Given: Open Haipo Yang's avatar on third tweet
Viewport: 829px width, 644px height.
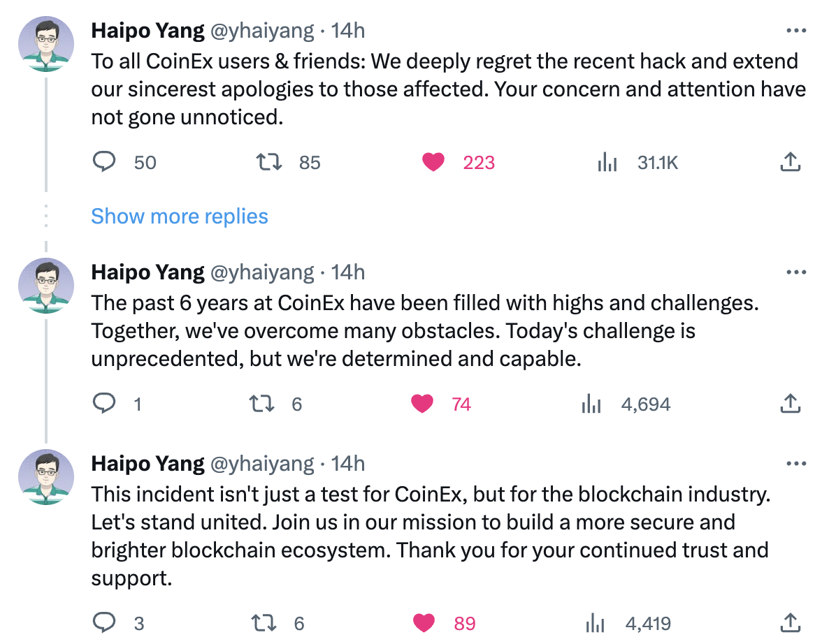Looking at the screenshot, I should (46, 477).
